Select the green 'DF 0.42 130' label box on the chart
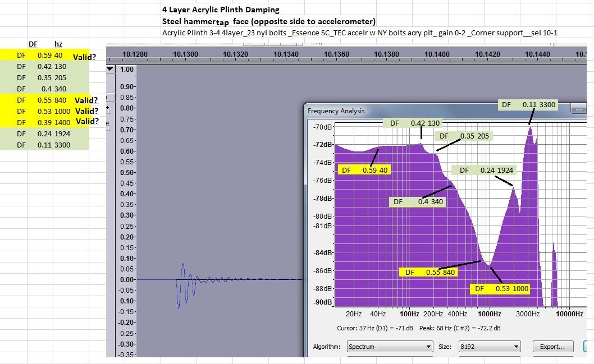594x364 pixels. tap(413, 123)
